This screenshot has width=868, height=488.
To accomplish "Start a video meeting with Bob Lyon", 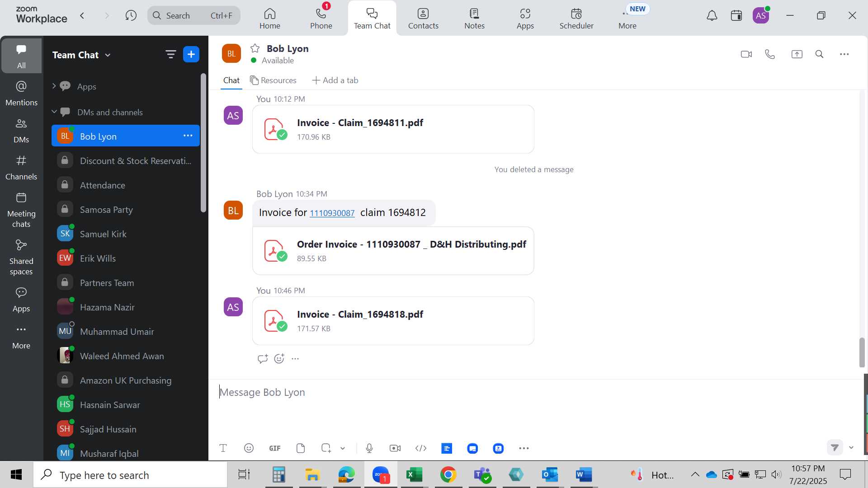I will (746, 54).
